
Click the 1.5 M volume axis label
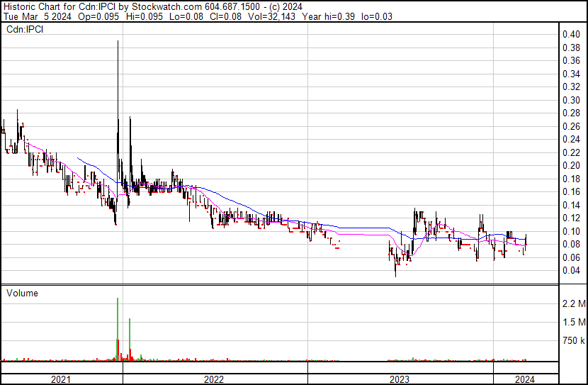(572, 323)
